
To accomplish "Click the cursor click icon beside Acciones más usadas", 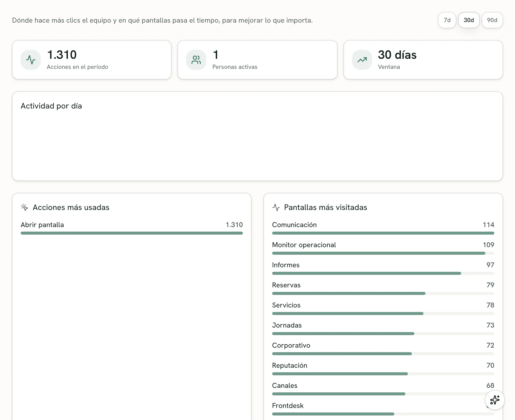I will tap(25, 207).
